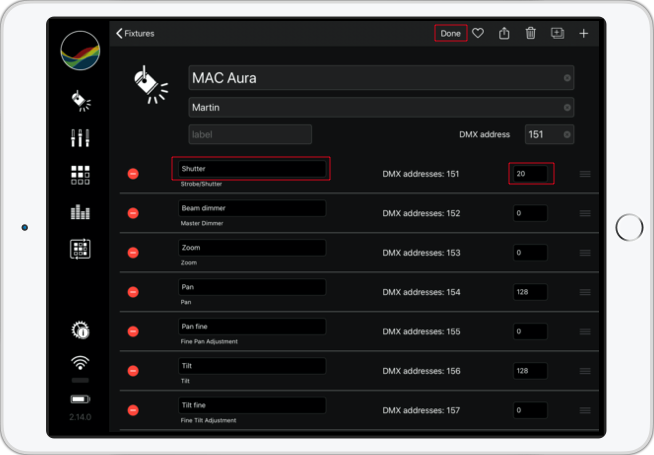Grab reorder handle of Zoom row
Image resolution: width=654 pixels, height=455 pixels.
click(x=585, y=253)
